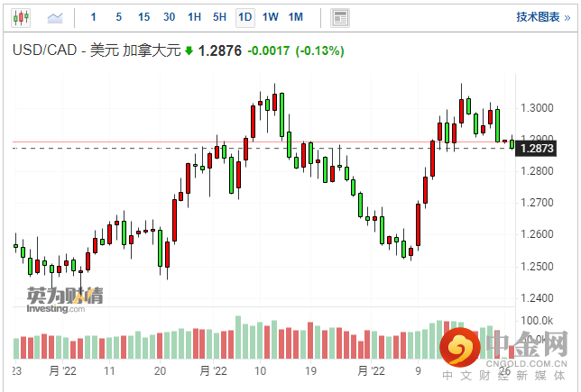This screenshot has height=392, width=581.
Task: Switch chart to 1W weekly view
Action: [x=270, y=17]
